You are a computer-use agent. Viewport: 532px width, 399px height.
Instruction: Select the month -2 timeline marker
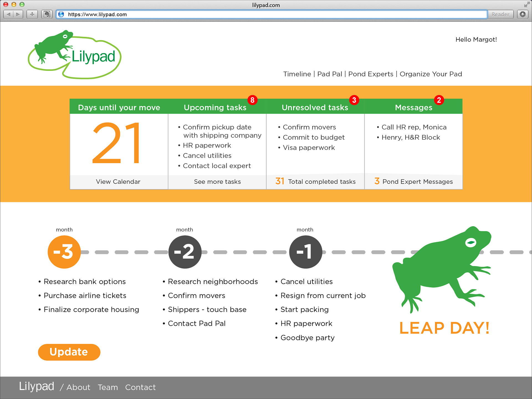[x=185, y=252]
